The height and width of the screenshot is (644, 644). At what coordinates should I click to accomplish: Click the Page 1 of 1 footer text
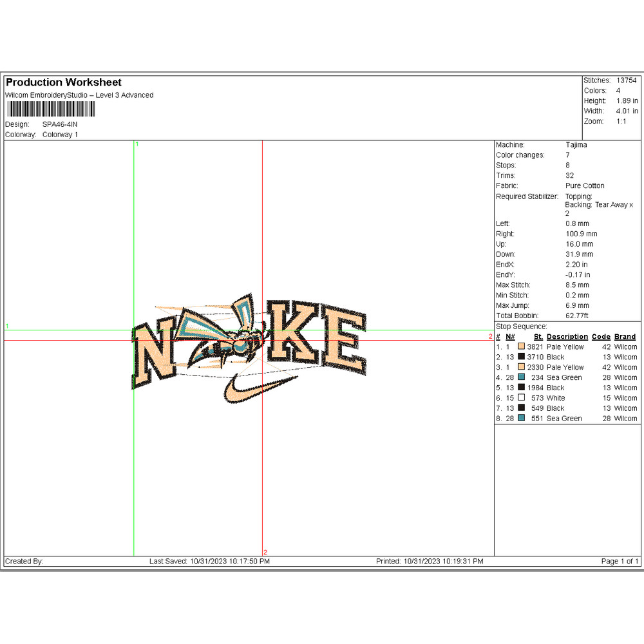pyautogui.click(x=620, y=562)
